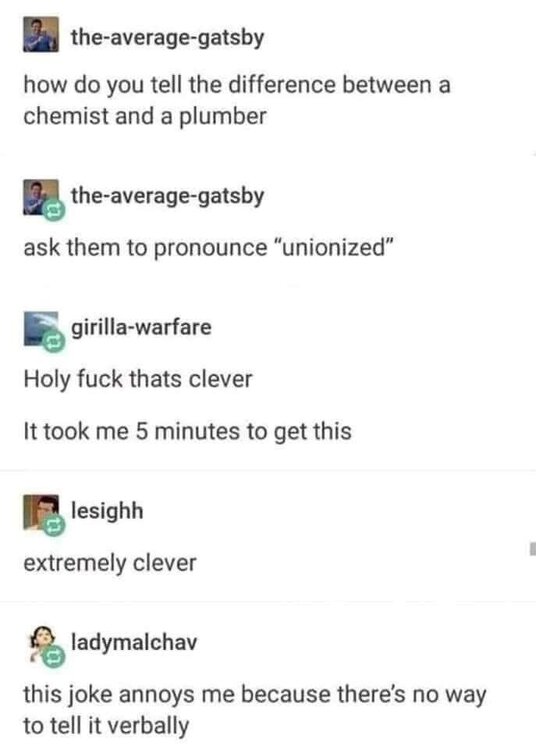The height and width of the screenshot is (750, 536).
Task: Click the "unionized" answer text
Action: (208, 248)
